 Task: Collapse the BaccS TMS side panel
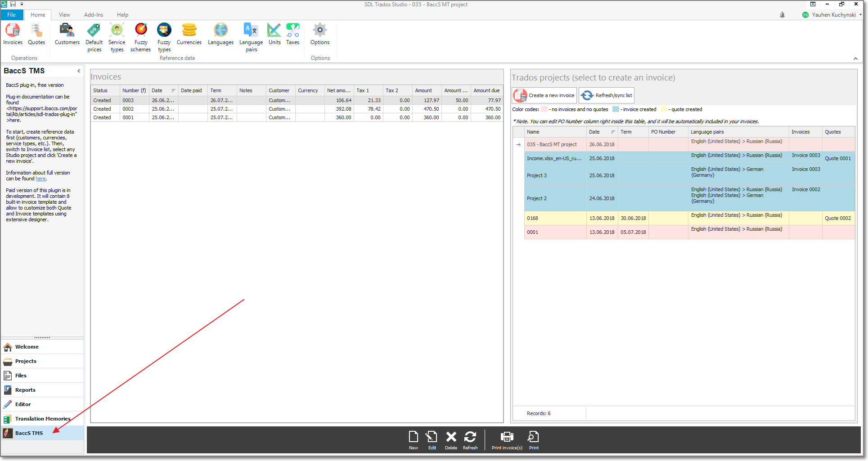coord(79,71)
